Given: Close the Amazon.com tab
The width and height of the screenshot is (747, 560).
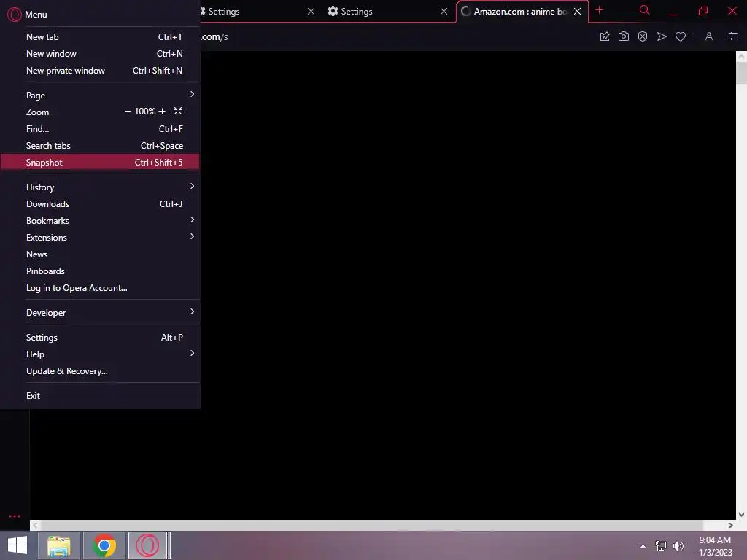Looking at the screenshot, I should pos(578,12).
